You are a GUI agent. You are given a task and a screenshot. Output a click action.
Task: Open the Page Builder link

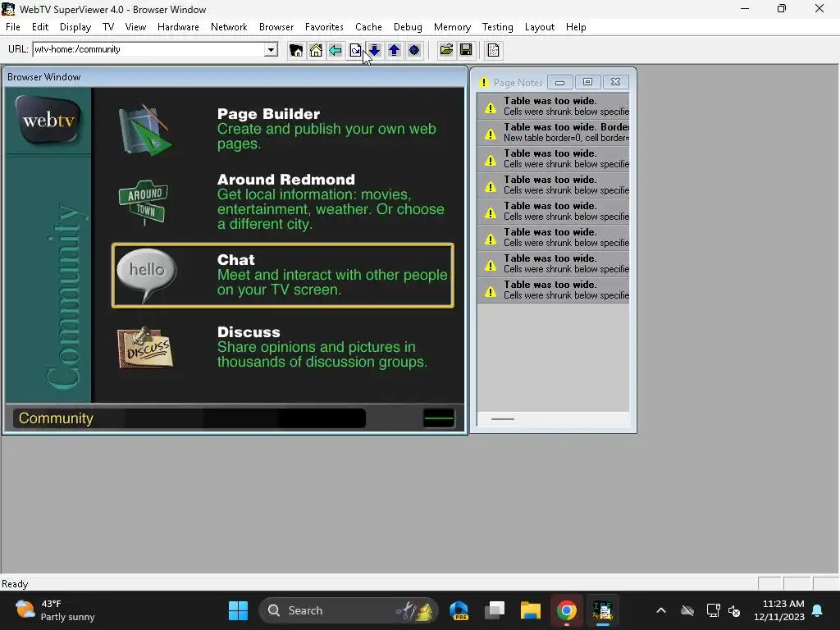point(268,113)
